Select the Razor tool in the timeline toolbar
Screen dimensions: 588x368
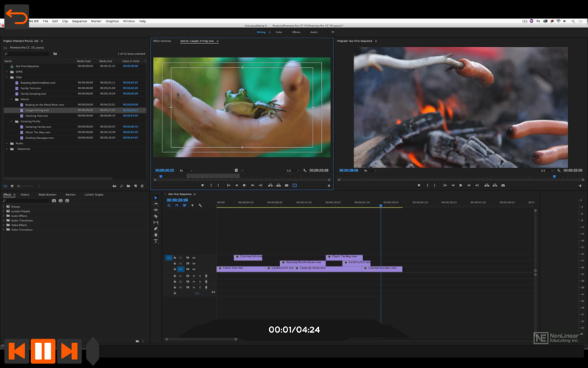[156, 216]
